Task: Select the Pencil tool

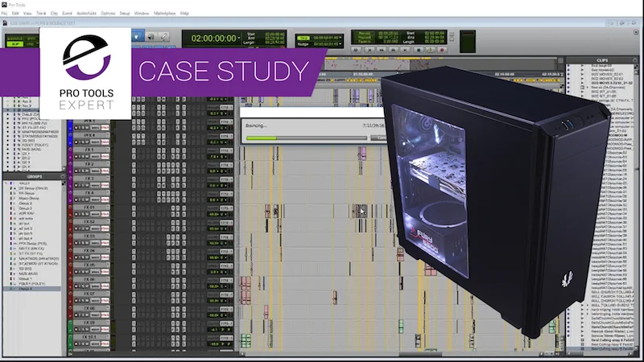Action: pyautogui.click(x=164, y=37)
